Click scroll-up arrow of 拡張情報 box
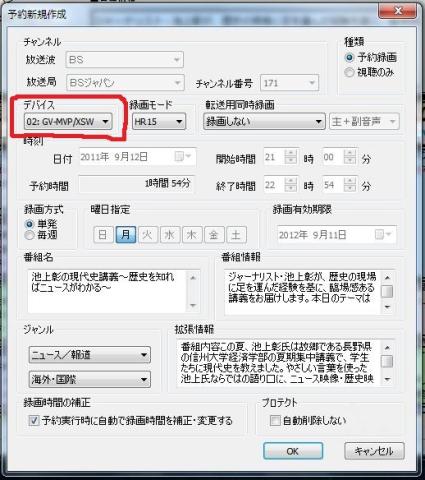 (387, 348)
